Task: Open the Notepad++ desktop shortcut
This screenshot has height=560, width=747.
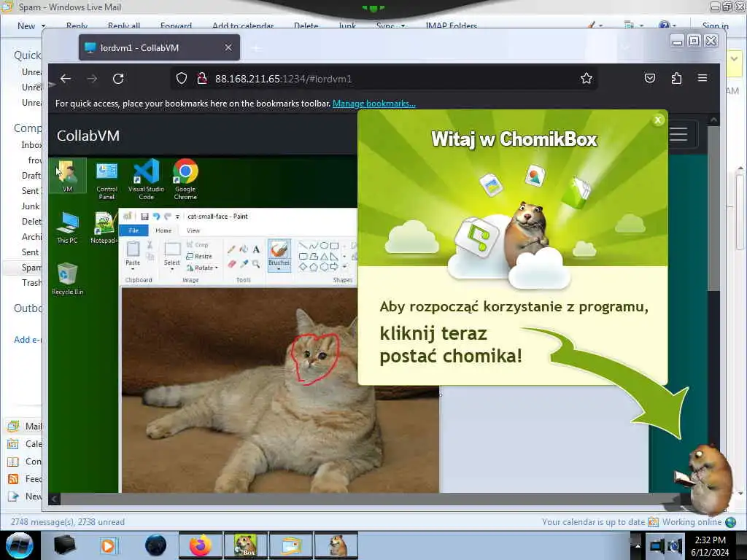Action: click(104, 227)
